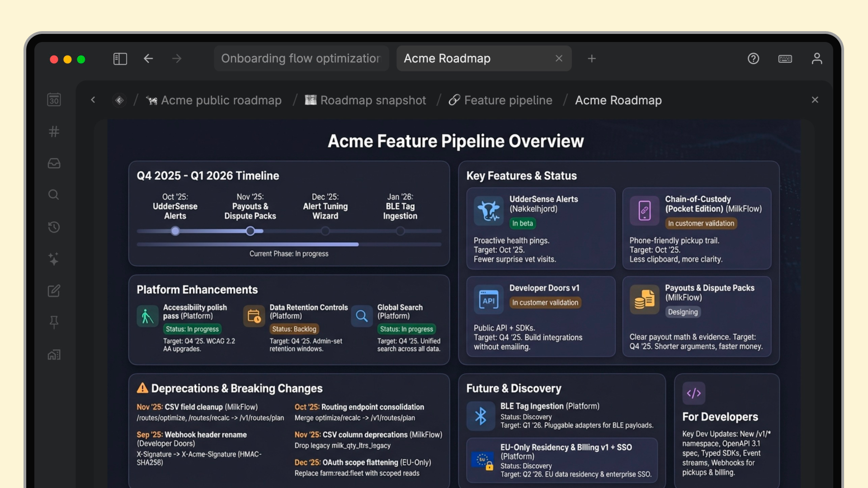Click the Nov '25 Payouts timeline marker
Screen dimensions: 868x488
pos(250,231)
